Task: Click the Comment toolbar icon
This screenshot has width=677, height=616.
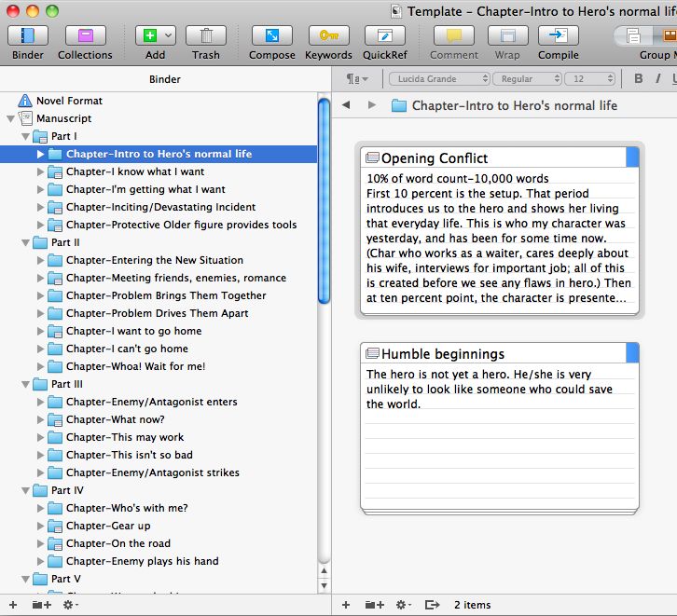Action: tap(454, 35)
